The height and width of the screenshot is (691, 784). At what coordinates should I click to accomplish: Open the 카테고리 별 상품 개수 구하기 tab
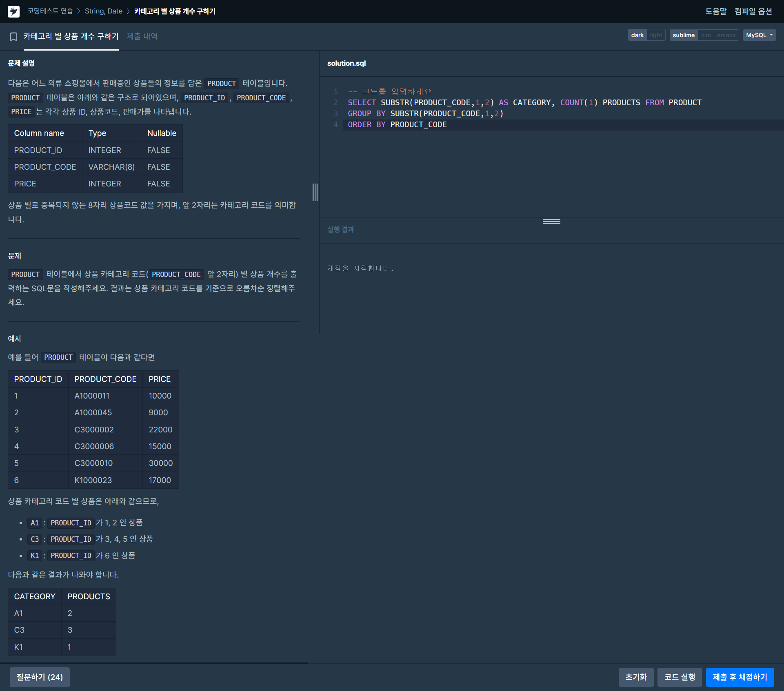point(71,36)
